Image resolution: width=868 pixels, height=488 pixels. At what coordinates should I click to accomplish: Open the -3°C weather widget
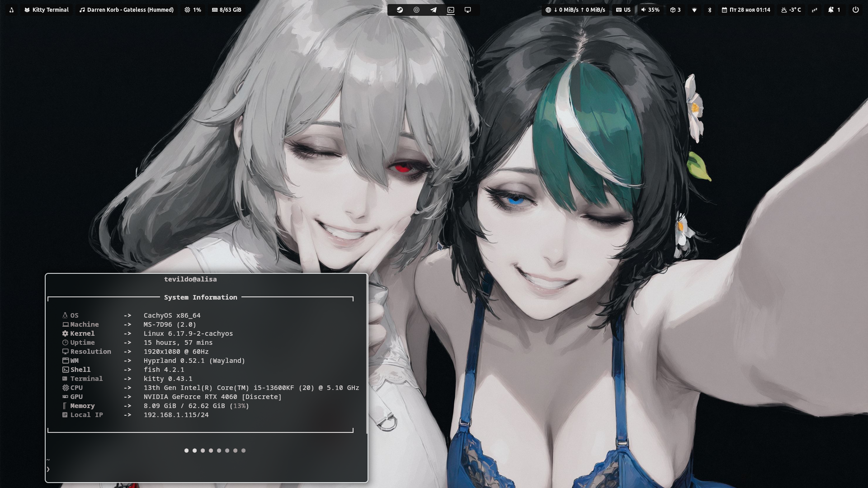[x=791, y=9]
